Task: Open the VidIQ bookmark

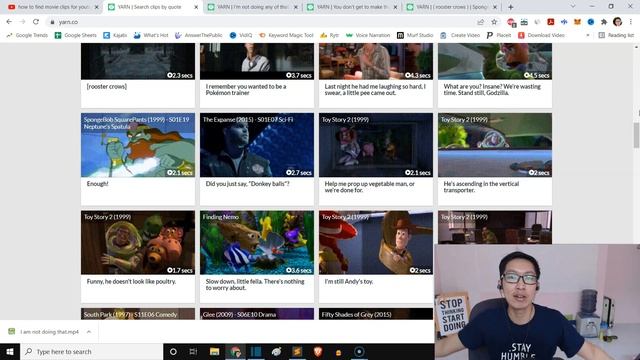Action: pos(241,36)
